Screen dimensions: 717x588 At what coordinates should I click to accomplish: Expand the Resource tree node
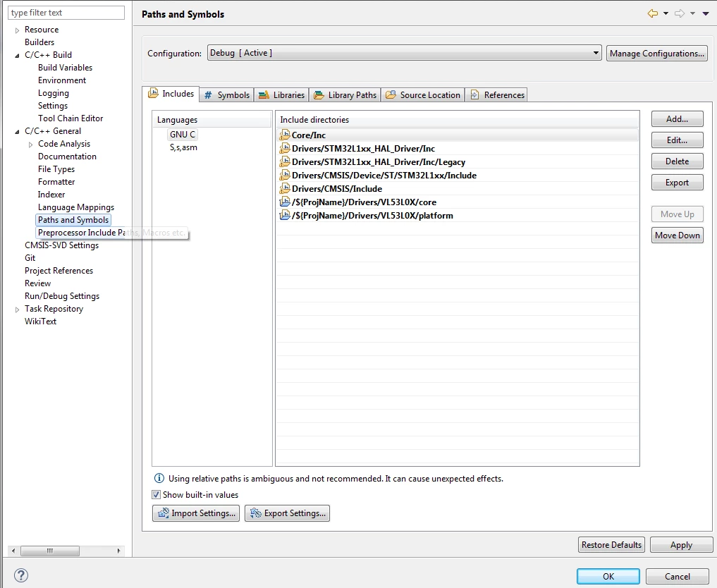[x=17, y=30]
